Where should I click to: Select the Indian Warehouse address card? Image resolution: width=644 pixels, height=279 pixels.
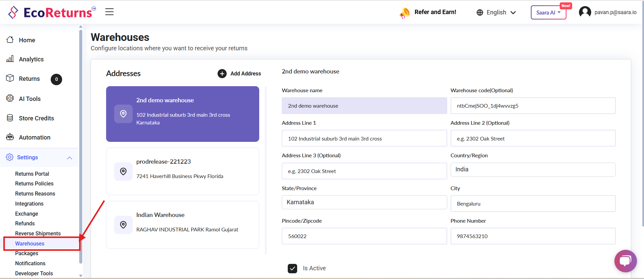(x=182, y=225)
